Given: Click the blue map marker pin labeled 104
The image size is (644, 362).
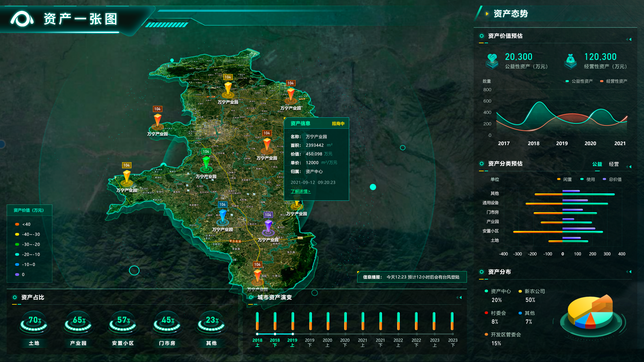Looking at the screenshot, I should (x=222, y=215).
